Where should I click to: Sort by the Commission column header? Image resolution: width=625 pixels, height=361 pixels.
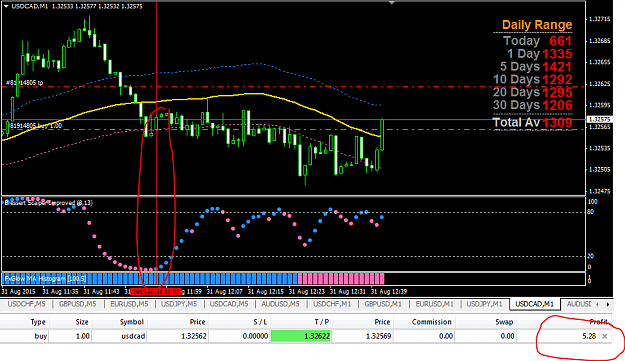[432, 322]
